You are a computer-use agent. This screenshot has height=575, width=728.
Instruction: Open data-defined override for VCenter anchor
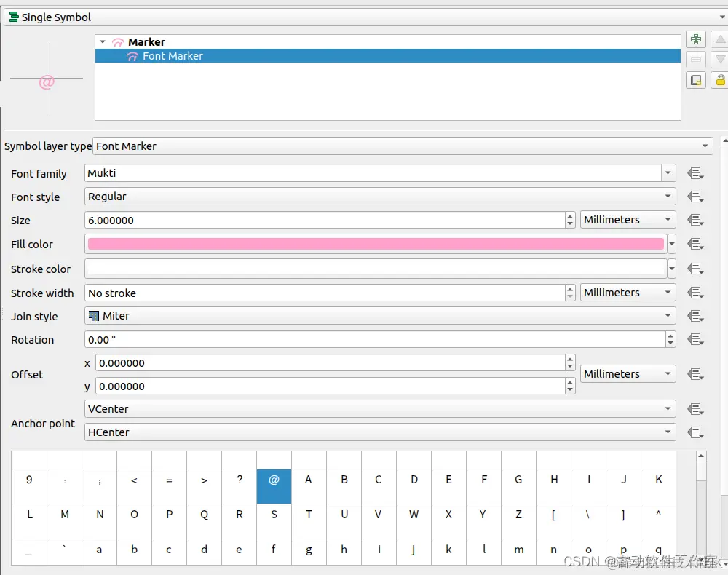(x=695, y=409)
